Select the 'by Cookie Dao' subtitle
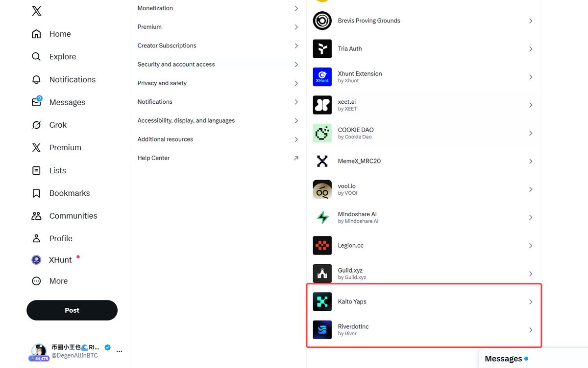Screen dimensions: 588x368 [355, 137]
